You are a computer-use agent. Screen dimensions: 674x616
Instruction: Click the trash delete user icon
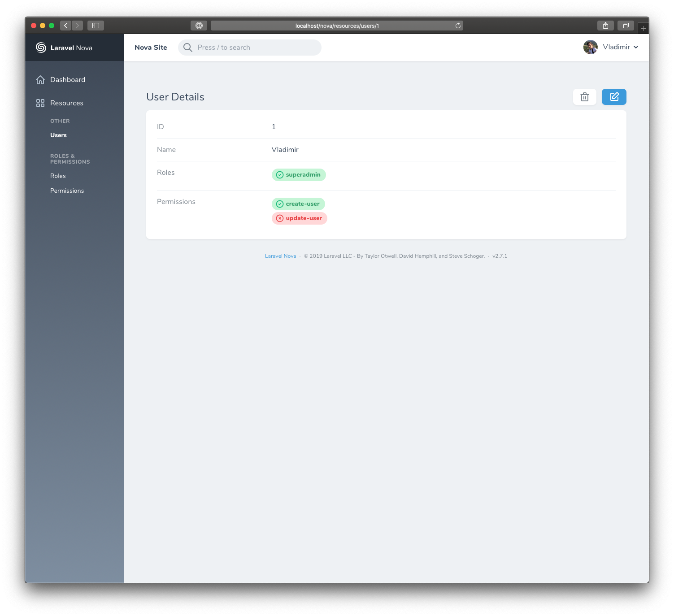point(584,97)
